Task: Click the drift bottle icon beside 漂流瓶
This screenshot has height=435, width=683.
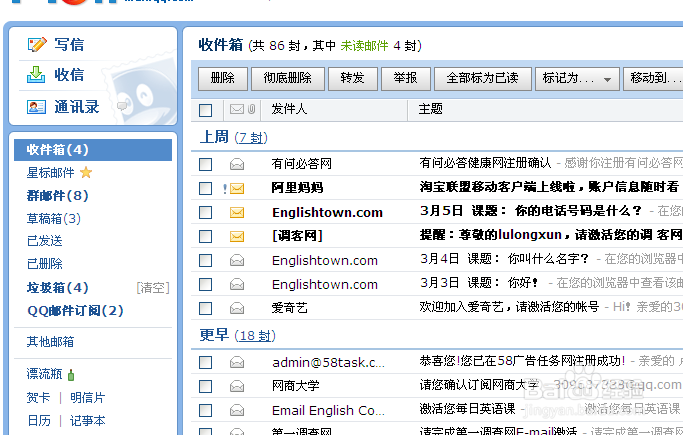Action: (x=71, y=374)
